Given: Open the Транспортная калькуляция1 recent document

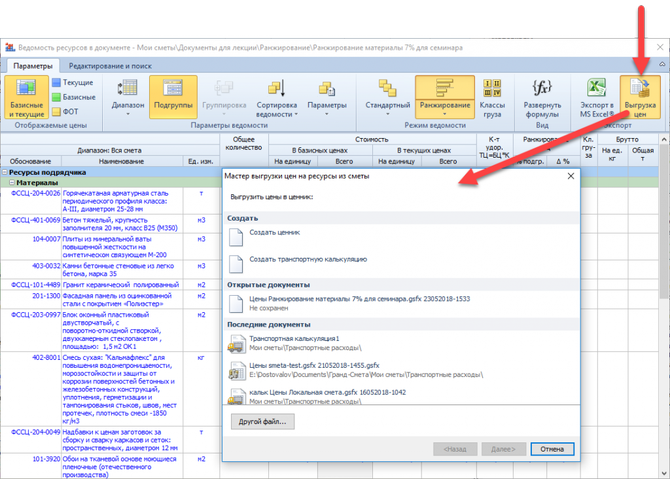Looking at the screenshot, I should point(237,343).
